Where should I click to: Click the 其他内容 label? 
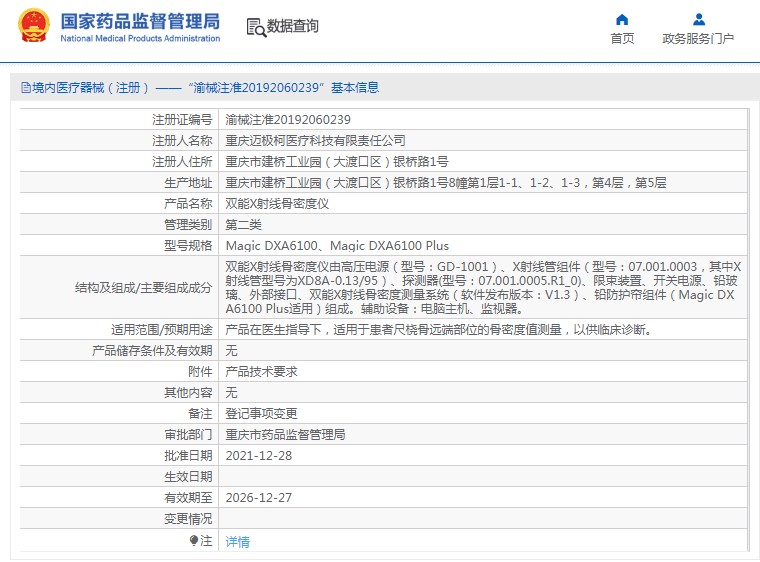pyautogui.click(x=188, y=393)
